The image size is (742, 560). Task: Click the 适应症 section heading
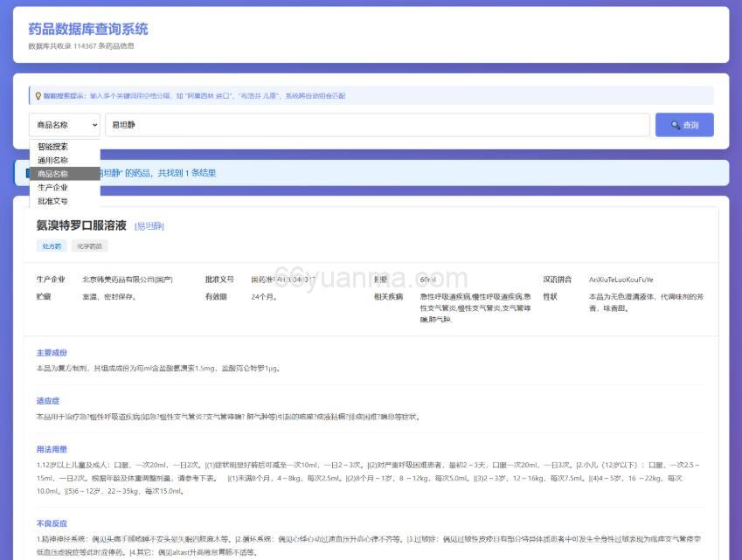tap(43, 398)
